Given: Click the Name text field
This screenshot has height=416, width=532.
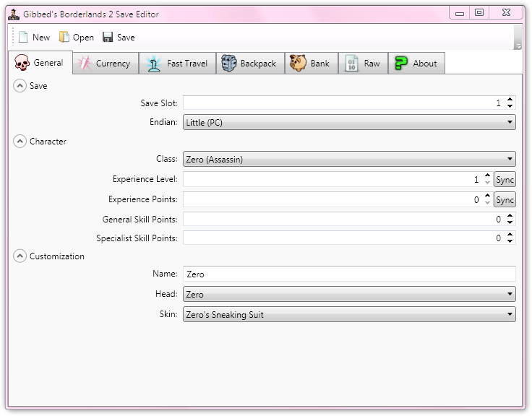Looking at the screenshot, I should tap(349, 274).
